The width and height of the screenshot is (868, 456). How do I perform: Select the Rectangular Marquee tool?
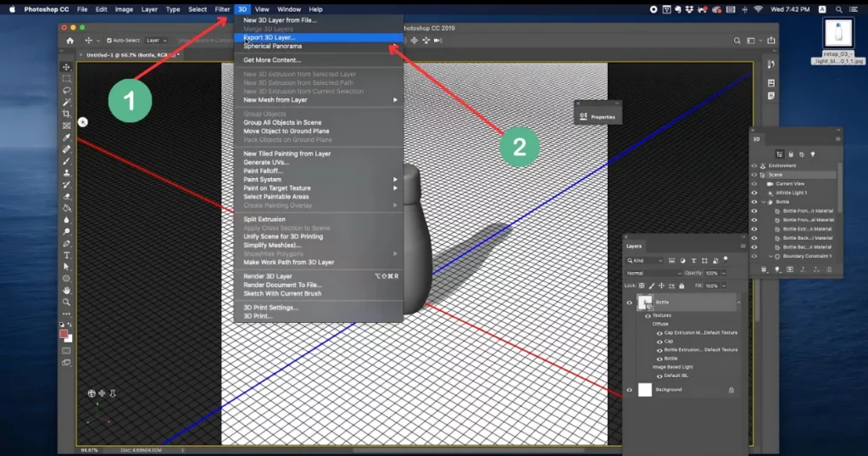click(66, 79)
